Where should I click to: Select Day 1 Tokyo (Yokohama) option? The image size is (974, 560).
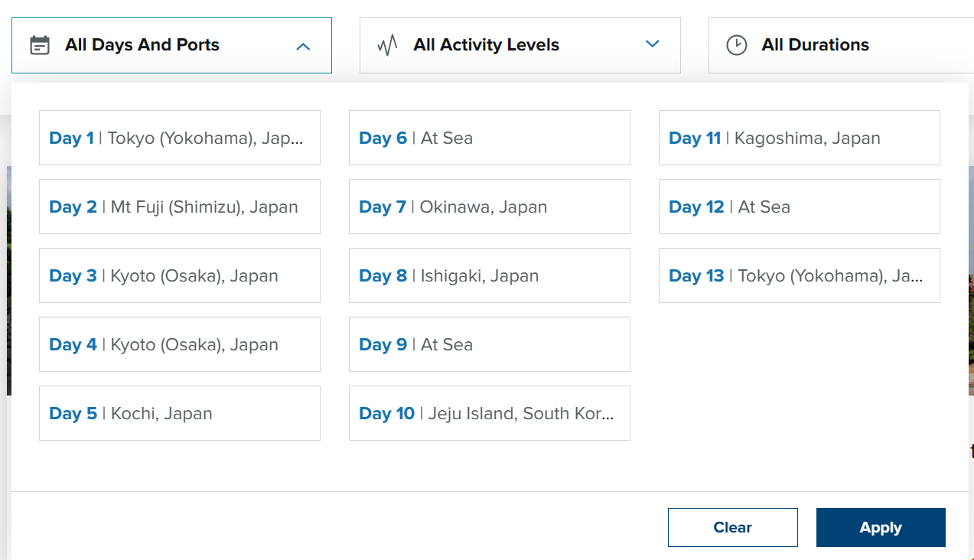pyautogui.click(x=179, y=138)
